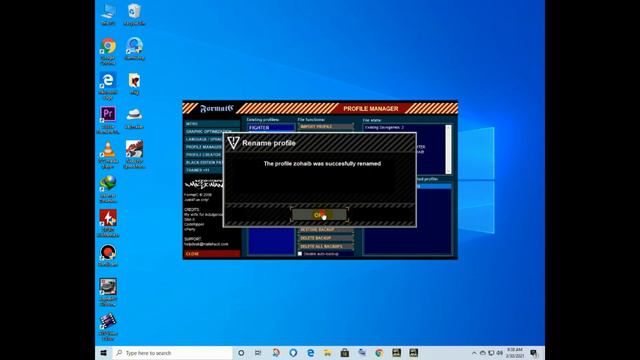The width and height of the screenshot is (640, 360).
Task: Click the taskbar search box
Action: coord(172,353)
